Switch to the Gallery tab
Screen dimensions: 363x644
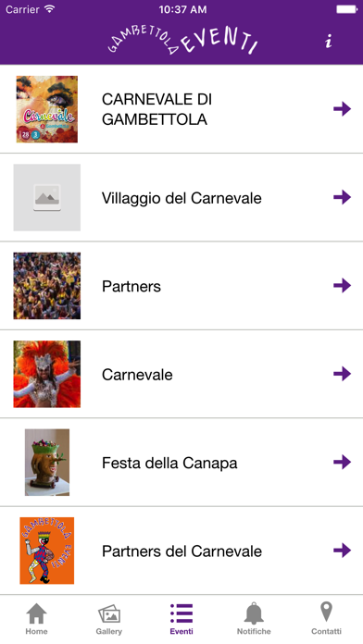pyautogui.click(x=109, y=619)
